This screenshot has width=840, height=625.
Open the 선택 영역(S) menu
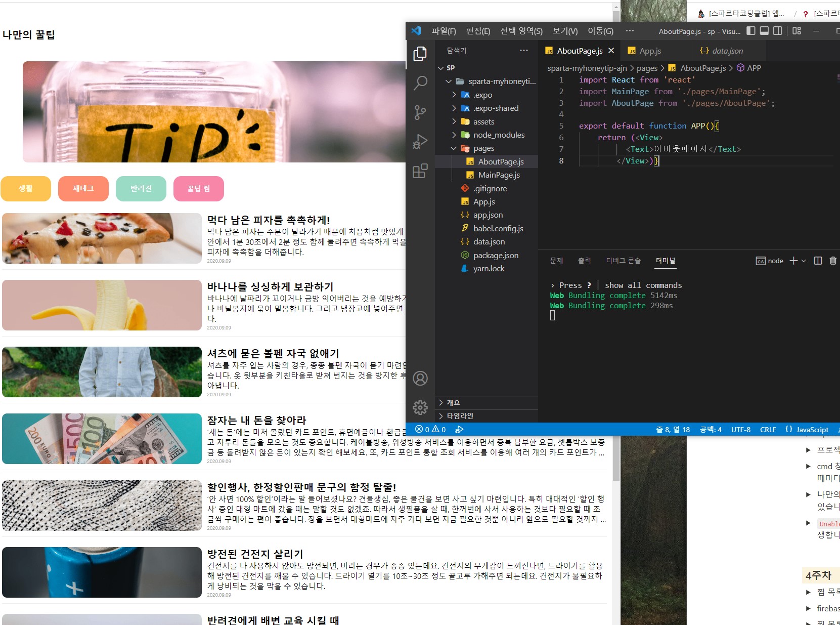tap(521, 31)
